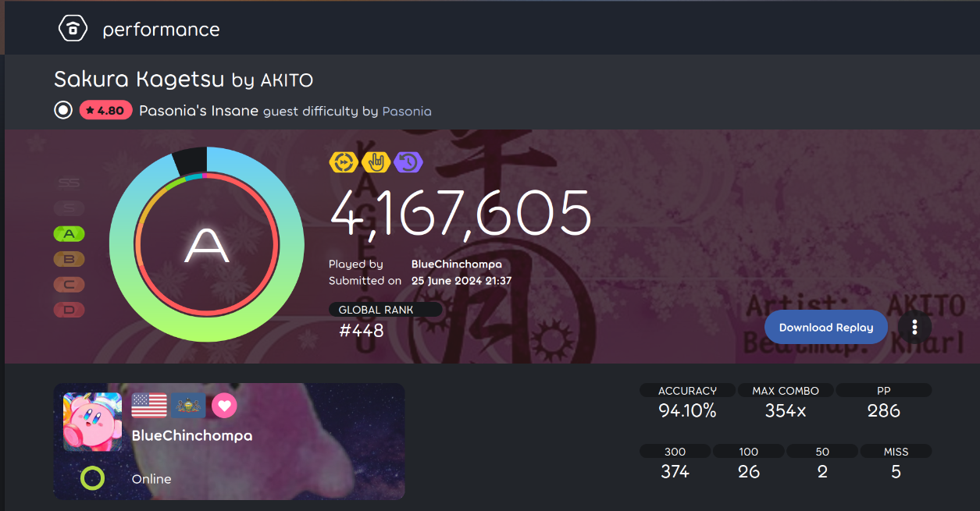
Task: Click the large A grade accuracy ring
Action: tap(207, 244)
